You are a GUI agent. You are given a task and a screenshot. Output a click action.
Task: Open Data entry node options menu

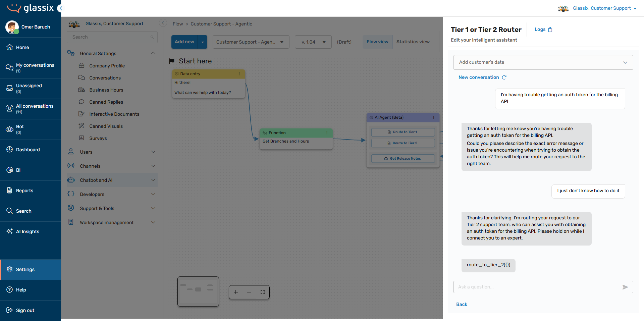[x=239, y=74]
